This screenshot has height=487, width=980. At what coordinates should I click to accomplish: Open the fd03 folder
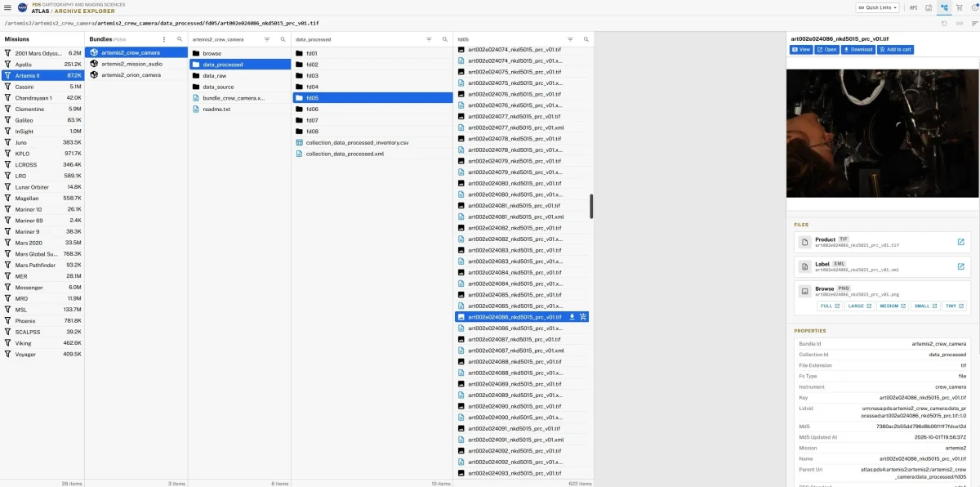[x=372, y=75]
